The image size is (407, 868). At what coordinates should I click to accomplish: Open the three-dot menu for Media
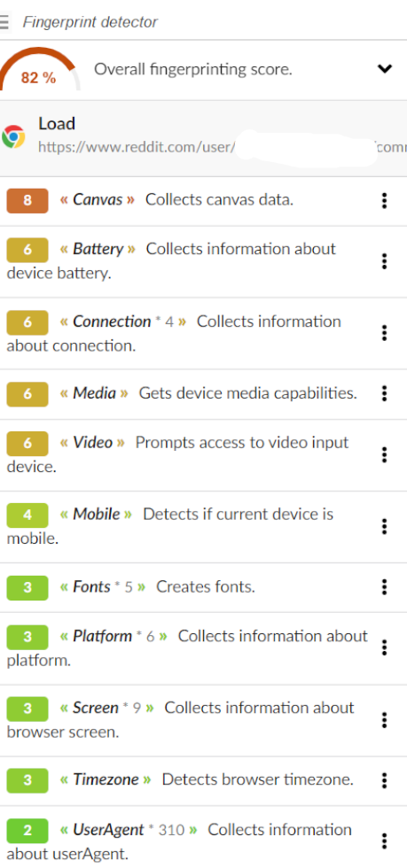coord(384,393)
